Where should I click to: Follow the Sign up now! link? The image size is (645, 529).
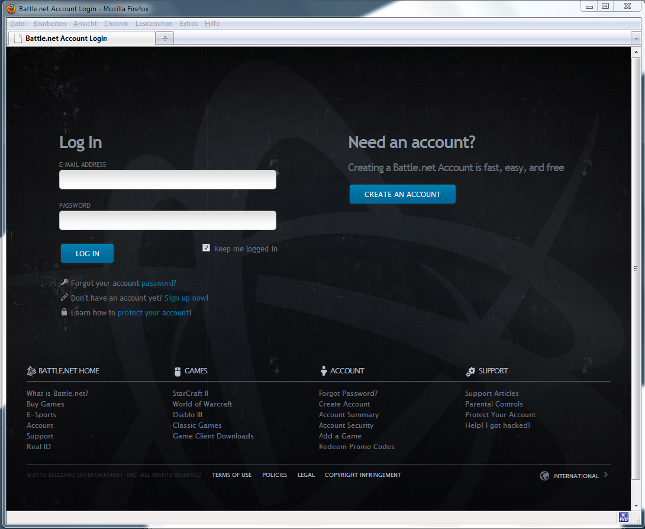pos(186,298)
